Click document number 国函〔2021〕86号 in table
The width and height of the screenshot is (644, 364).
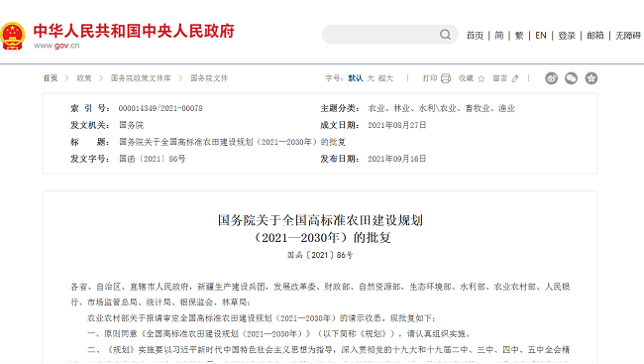click(x=153, y=159)
